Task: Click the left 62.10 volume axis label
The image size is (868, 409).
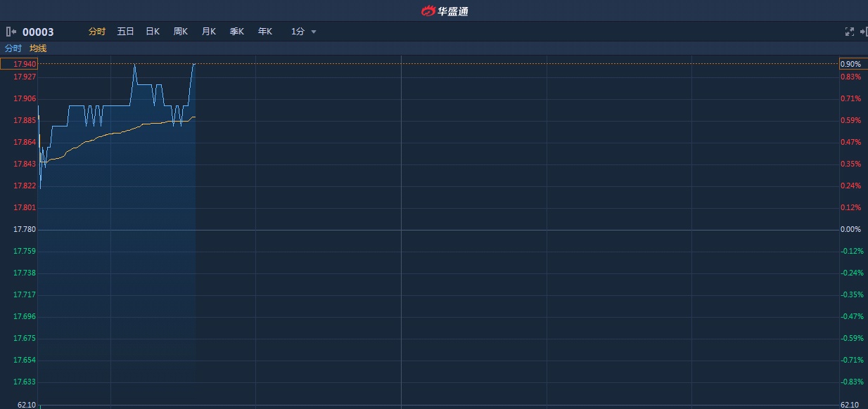Action: point(27,405)
